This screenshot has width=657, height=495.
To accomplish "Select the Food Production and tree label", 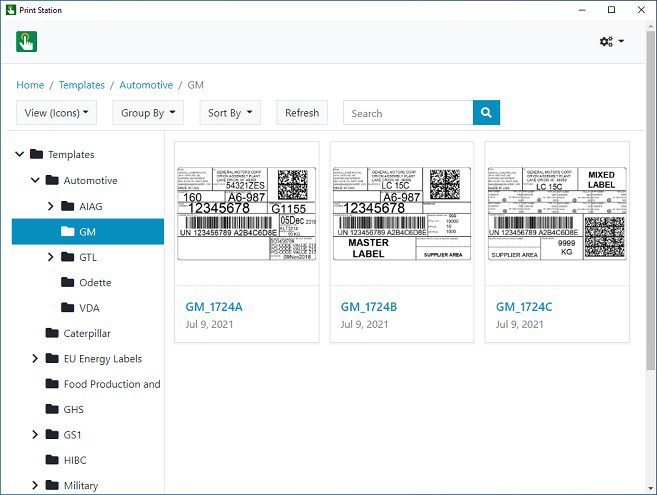I will (112, 384).
